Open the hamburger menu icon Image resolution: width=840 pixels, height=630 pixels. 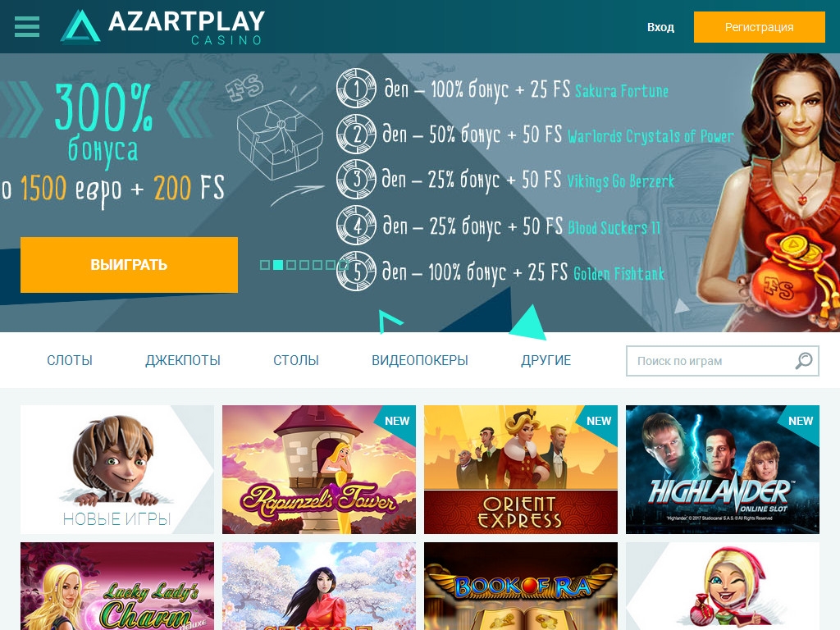click(x=27, y=26)
